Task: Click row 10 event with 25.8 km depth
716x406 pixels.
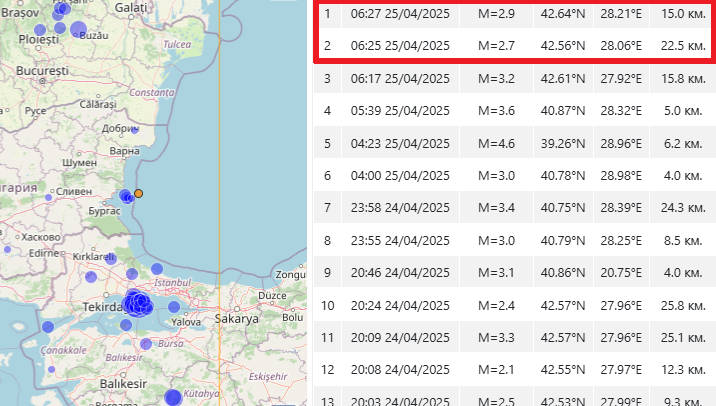Action: tap(681, 304)
